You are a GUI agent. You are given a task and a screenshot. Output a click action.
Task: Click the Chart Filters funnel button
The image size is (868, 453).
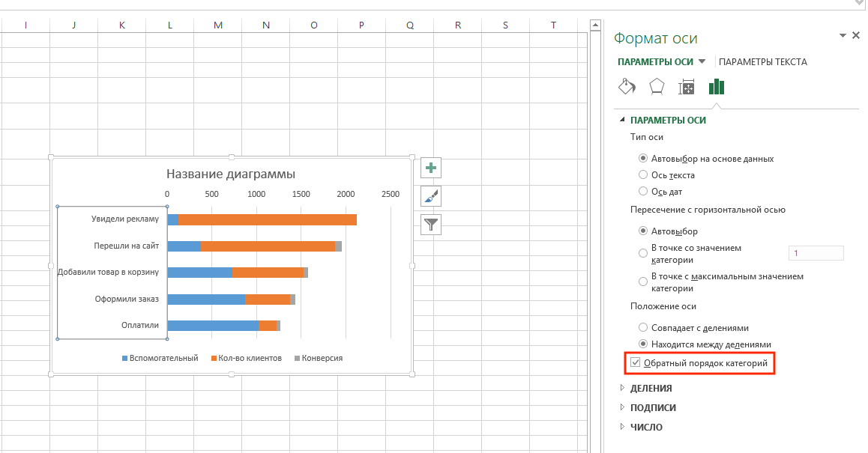coord(431,225)
